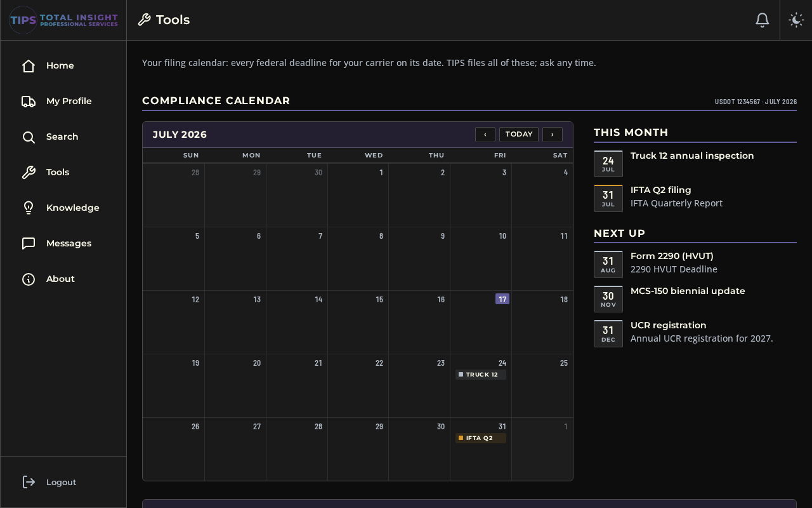Open the IFTA Q2 calendar event
Screen dimensions: 812x508
click(x=481, y=438)
